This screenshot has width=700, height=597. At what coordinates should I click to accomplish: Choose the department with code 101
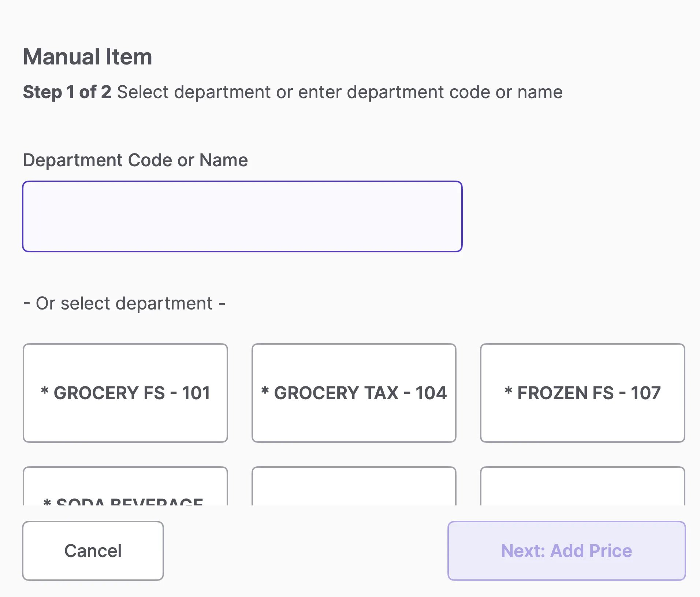click(125, 393)
